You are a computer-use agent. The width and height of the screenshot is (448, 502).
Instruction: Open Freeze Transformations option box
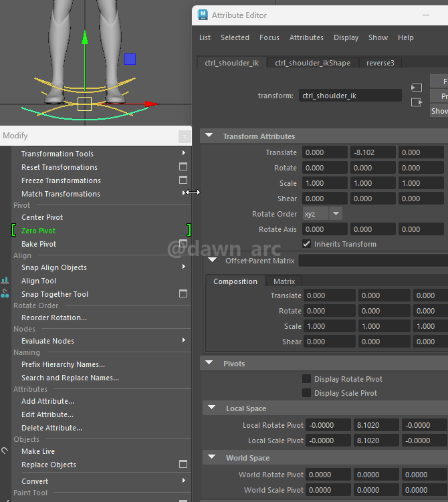[x=183, y=180]
